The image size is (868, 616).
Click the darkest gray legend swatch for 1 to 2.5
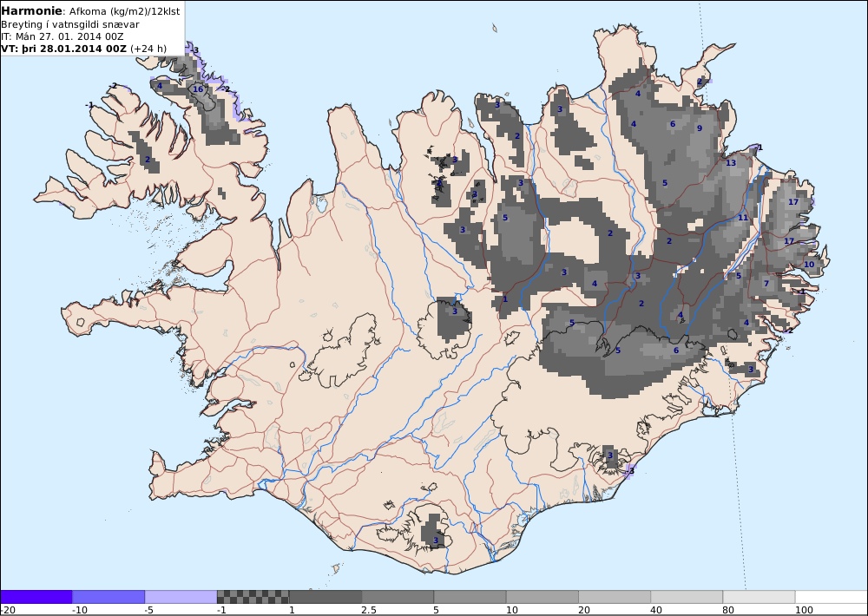[325, 597]
